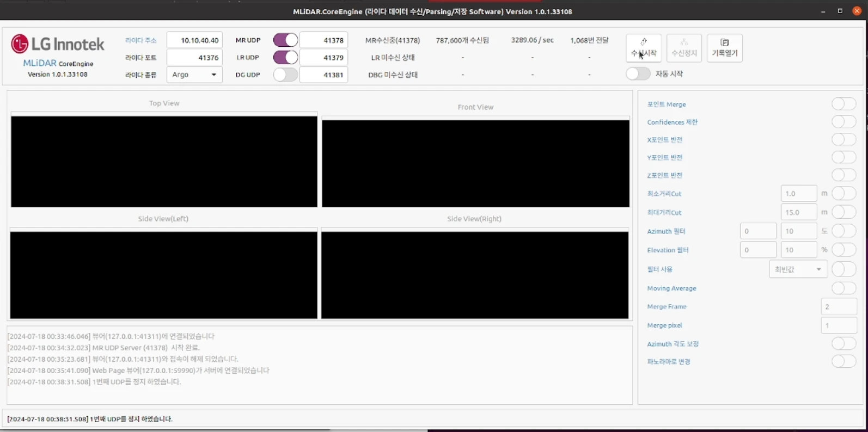This screenshot has height=432, width=868.
Task: Click the Side View(Right) display
Action: [x=475, y=275]
